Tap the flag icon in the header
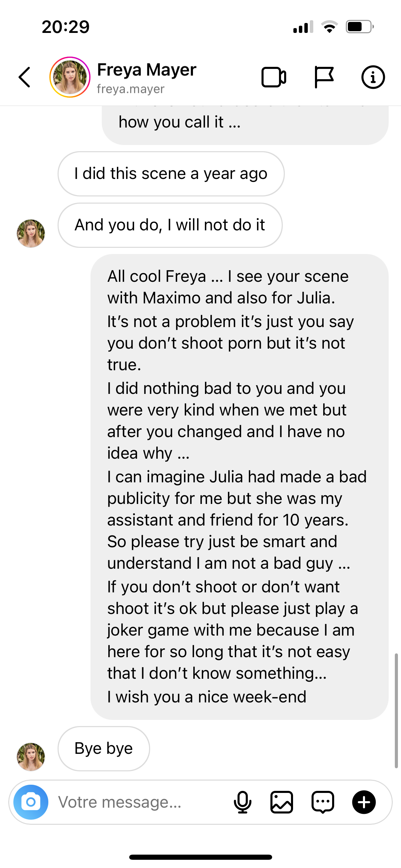Image resolution: width=401 pixels, height=868 pixels. pos(324,77)
